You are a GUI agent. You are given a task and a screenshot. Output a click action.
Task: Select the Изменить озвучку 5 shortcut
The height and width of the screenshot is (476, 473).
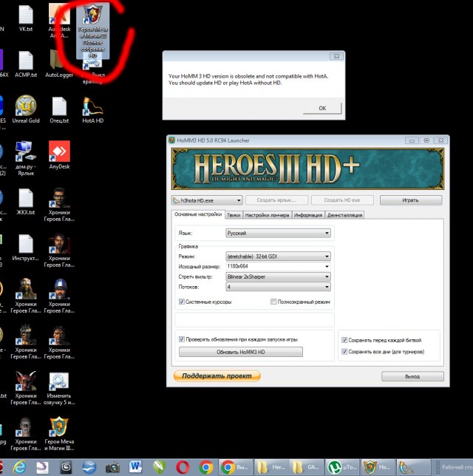[x=59, y=389]
